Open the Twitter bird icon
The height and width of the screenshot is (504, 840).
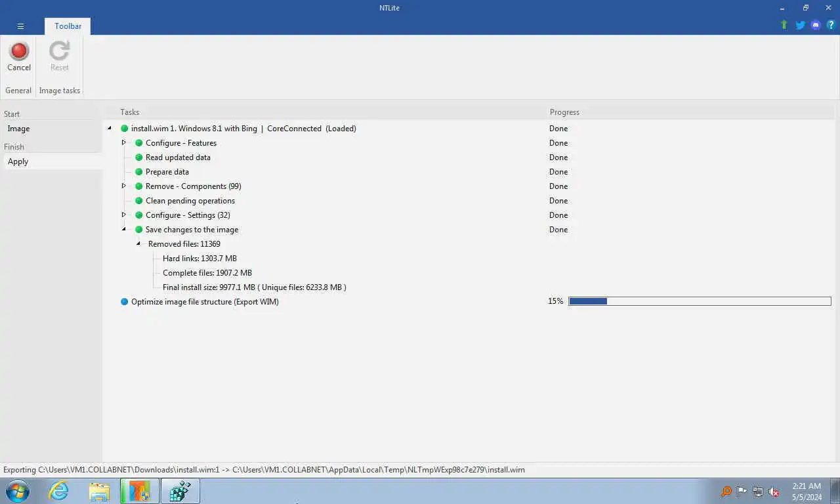pos(800,25)
